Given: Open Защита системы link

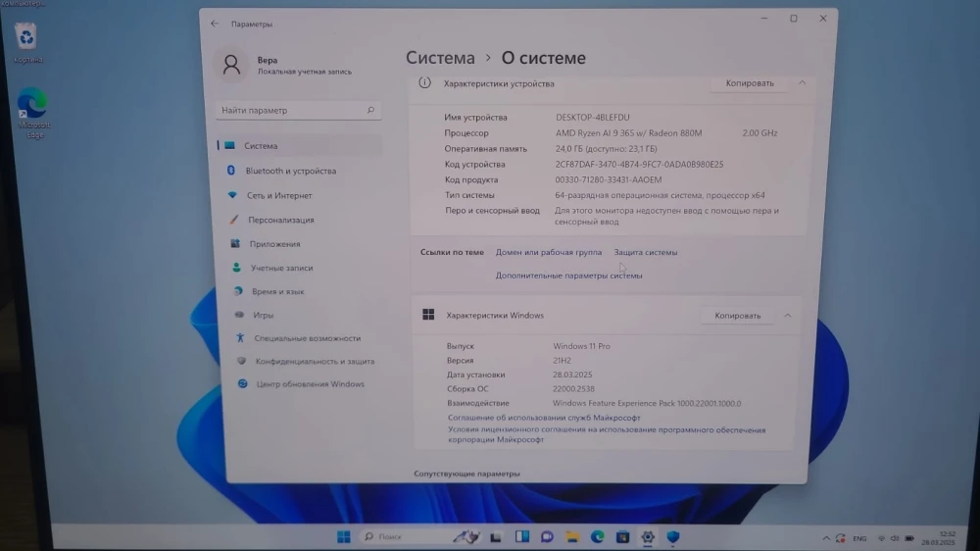Looking at the screenshot, I should click(x=646, y=252).
